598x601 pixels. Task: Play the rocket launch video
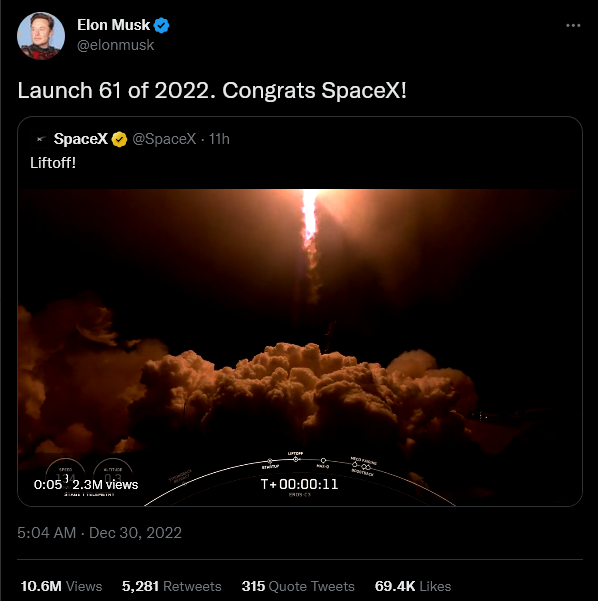coord(300,347)
